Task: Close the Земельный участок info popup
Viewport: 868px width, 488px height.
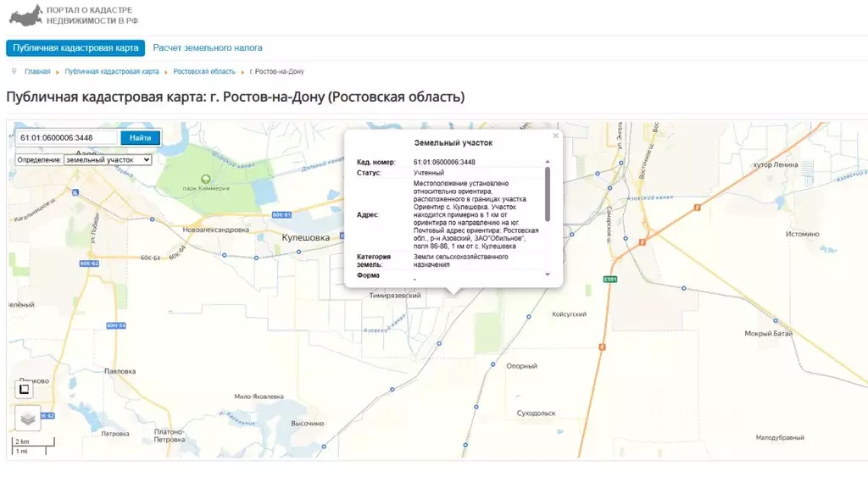Action: (556, 136)
